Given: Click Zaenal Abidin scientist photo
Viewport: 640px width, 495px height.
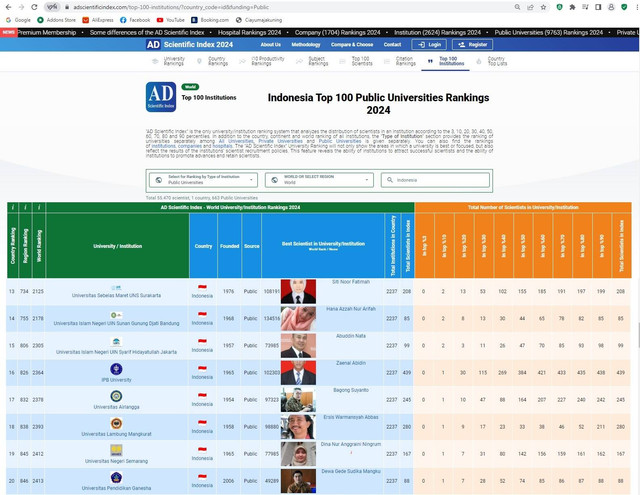Looking at the screenshot, I should (298, 373).
